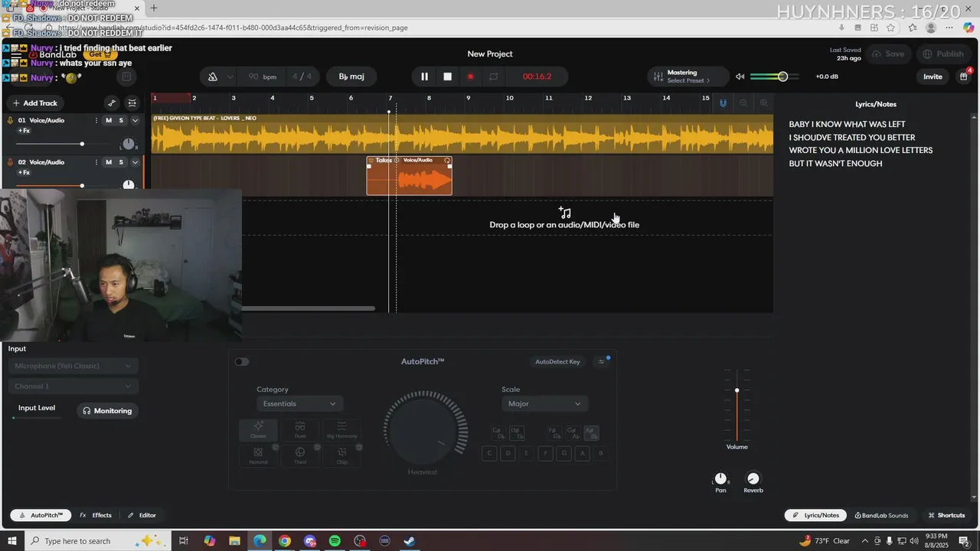This screenshot has height=551, width=980.
Task: Open the Scale Major dropdown
Action: [544, 403]
